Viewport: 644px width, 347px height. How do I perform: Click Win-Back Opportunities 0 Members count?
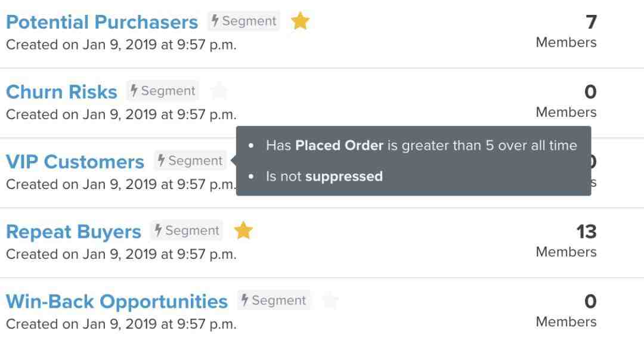pos(566,311)
